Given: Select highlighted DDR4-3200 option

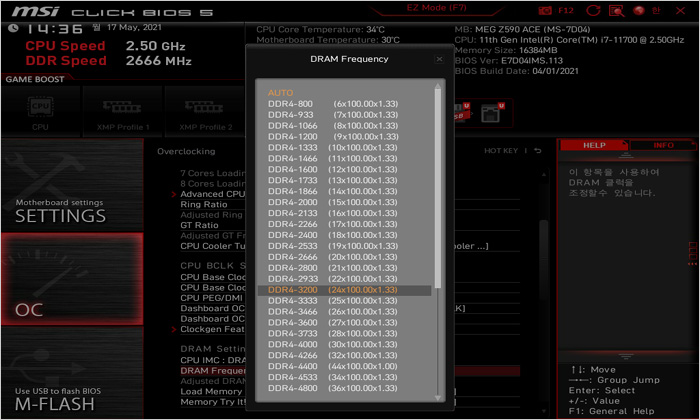Looking at the screenshot, I should (345, 290).
